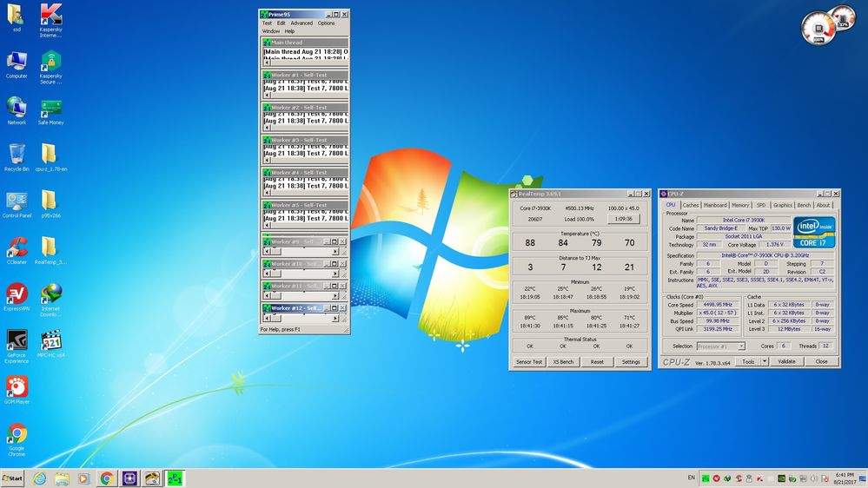Launch Kaspersky Secure Connection shortcut
Image resolution: width=868 pixels, height=488 pixels.
(x=50, y=67)
